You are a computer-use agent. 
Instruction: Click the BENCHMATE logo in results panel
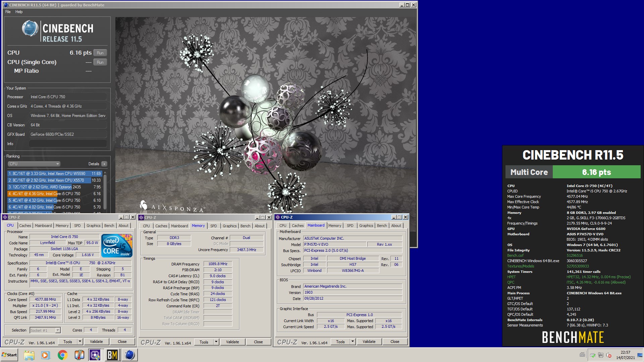tap(573, 337)
